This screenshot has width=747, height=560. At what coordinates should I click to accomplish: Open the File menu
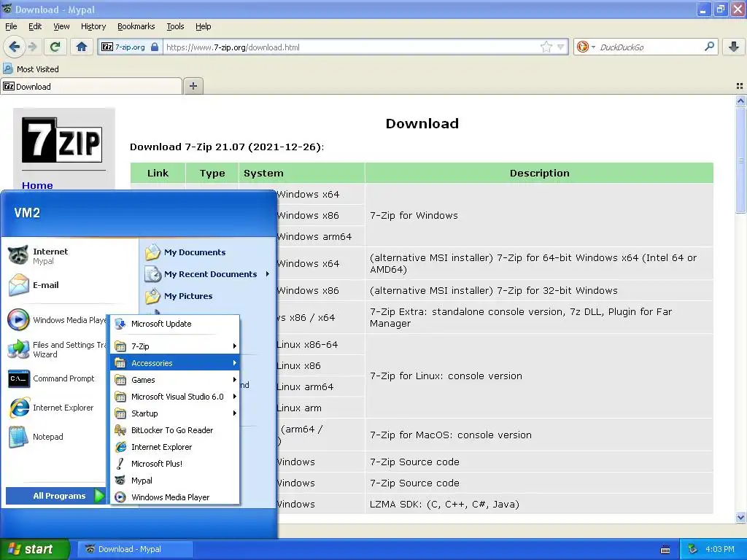point(11,26)
